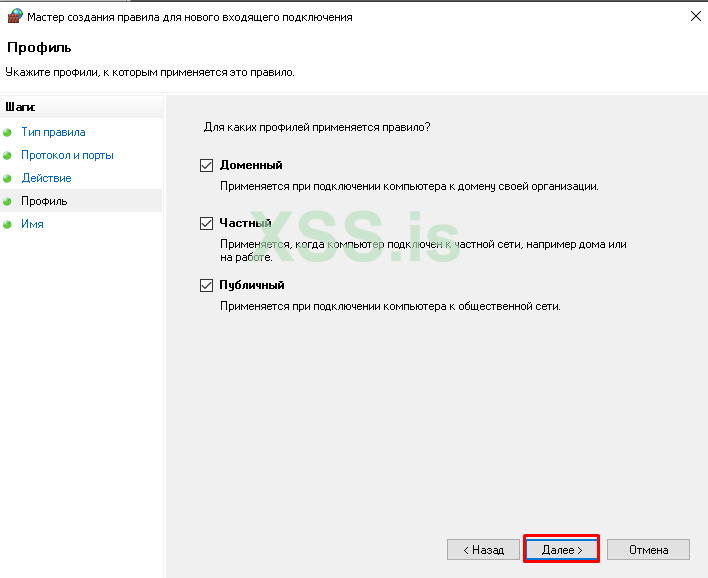This screenshot has height=578, width=708.
Task: Disable the Публичный profile checkbox
Action: click(x=207, y=285)
